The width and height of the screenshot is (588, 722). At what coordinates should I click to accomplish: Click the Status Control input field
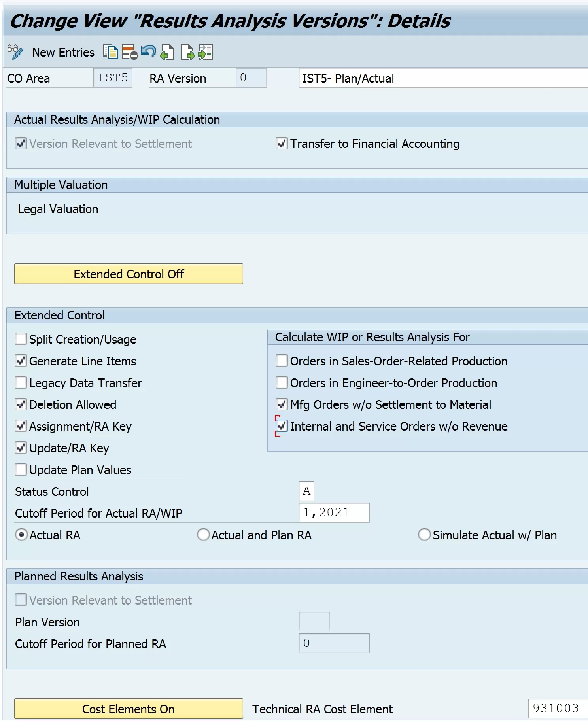(x=306, y=491)
